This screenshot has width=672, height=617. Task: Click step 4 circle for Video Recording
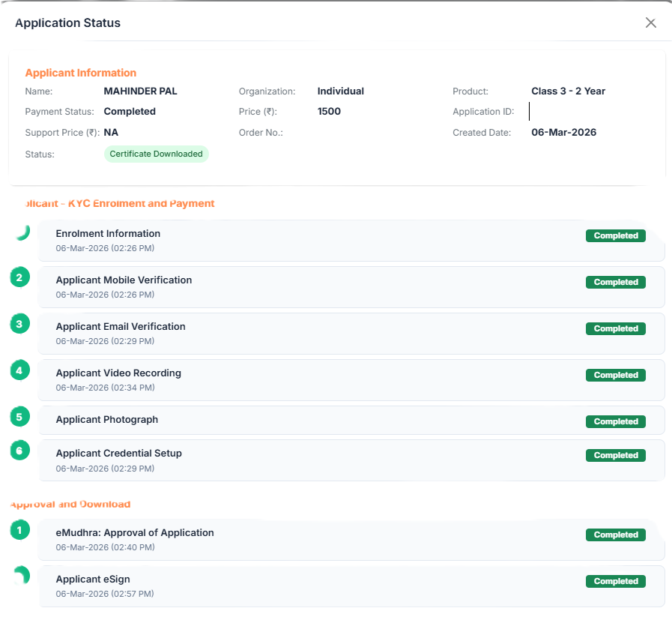[x=20, y=370]
